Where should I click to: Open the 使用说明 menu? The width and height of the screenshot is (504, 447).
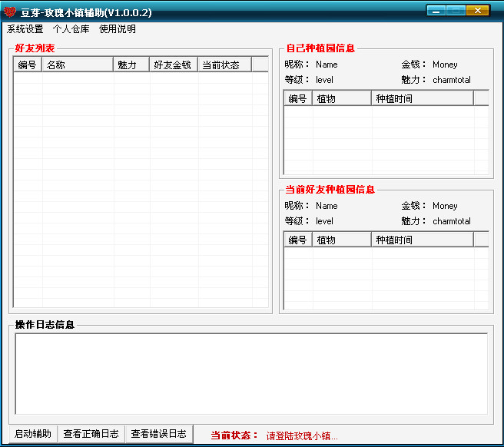(118, 29)
